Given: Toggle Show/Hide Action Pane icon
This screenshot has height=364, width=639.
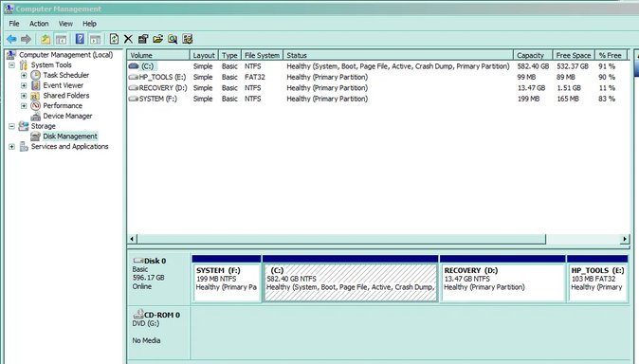Looking at the screenshot, I should tap(95, 39).
